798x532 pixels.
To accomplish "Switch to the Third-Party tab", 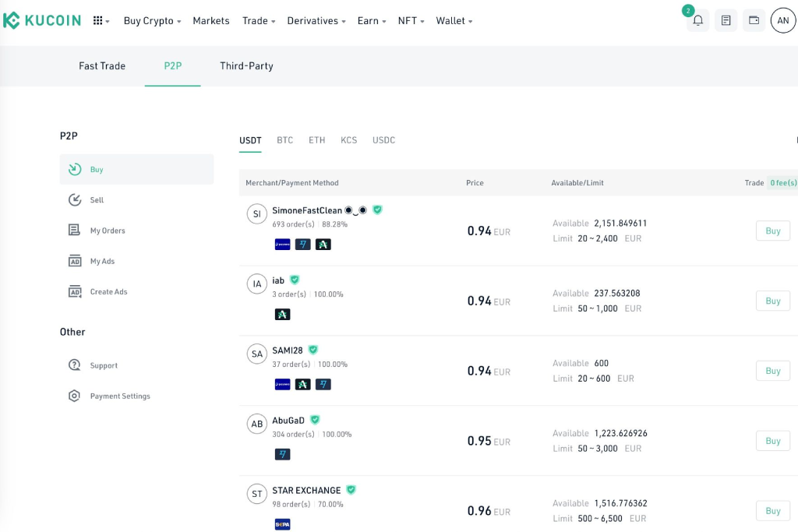I will [246, 66].
